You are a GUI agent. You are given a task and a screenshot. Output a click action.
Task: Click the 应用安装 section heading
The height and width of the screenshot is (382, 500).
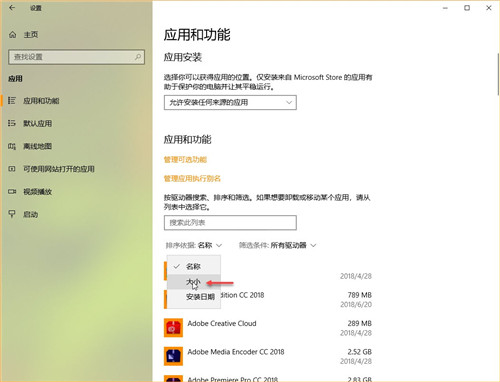point(183,57)
